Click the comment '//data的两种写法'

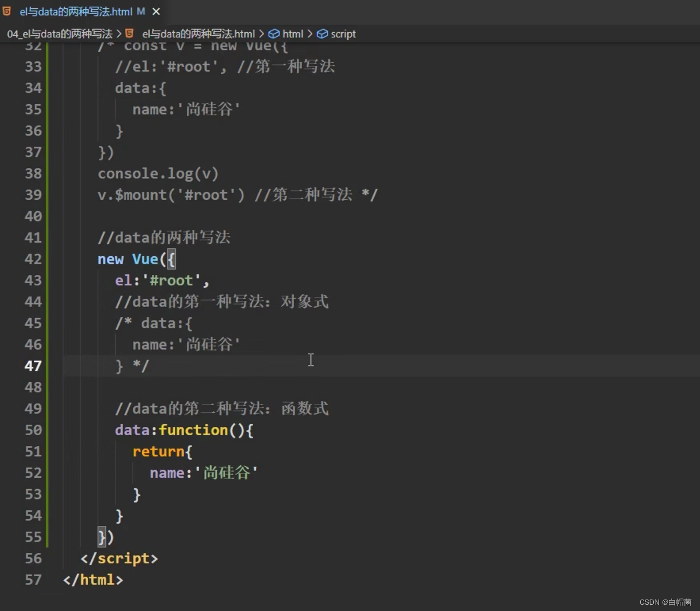pos(164,238)
